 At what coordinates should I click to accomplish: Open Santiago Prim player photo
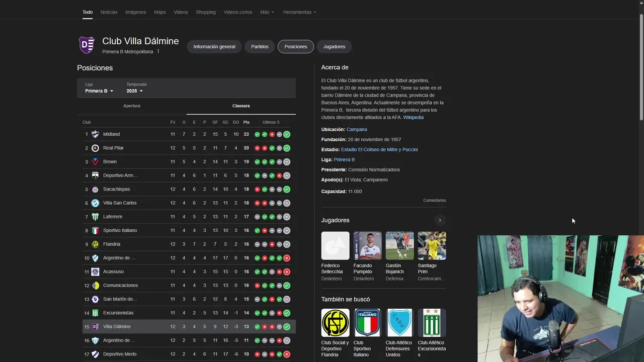[x=432, y=245]
